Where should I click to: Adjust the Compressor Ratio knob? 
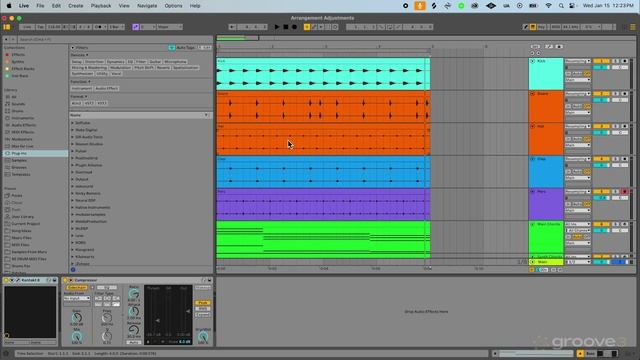(x=134, y=293)
